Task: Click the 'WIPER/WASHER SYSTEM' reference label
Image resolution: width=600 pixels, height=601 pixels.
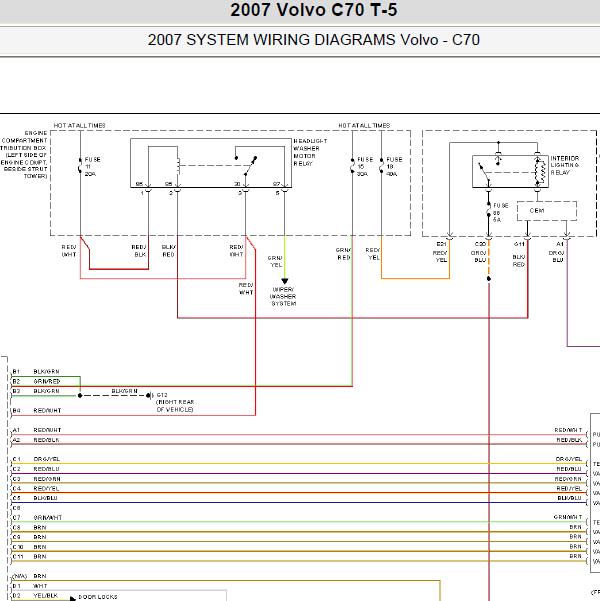Action: (283, 296)
